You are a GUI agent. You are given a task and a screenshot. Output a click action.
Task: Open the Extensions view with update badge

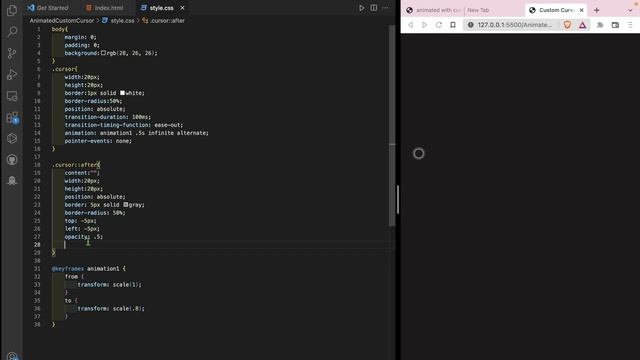[12, 118]
